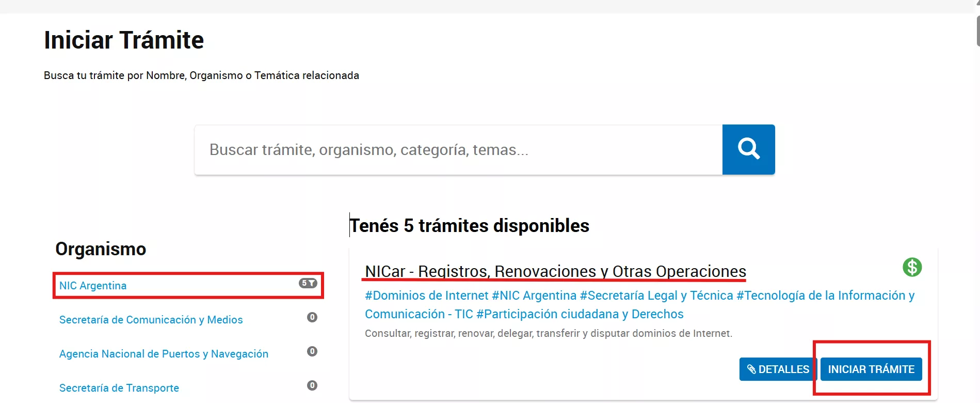Click the page vertical scrollbar thumb
The height and width of the screenshot is (403, 980).
[x=978, y=31]
